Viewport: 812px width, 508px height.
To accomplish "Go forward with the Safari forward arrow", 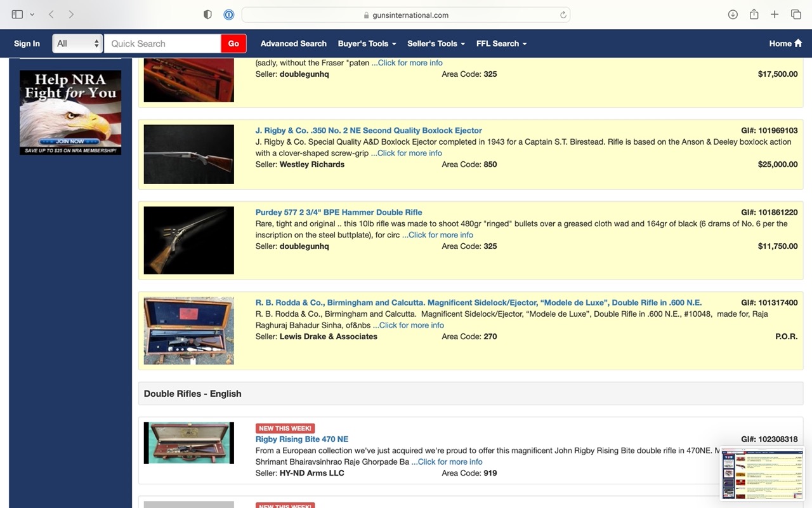I will (71, 14).
